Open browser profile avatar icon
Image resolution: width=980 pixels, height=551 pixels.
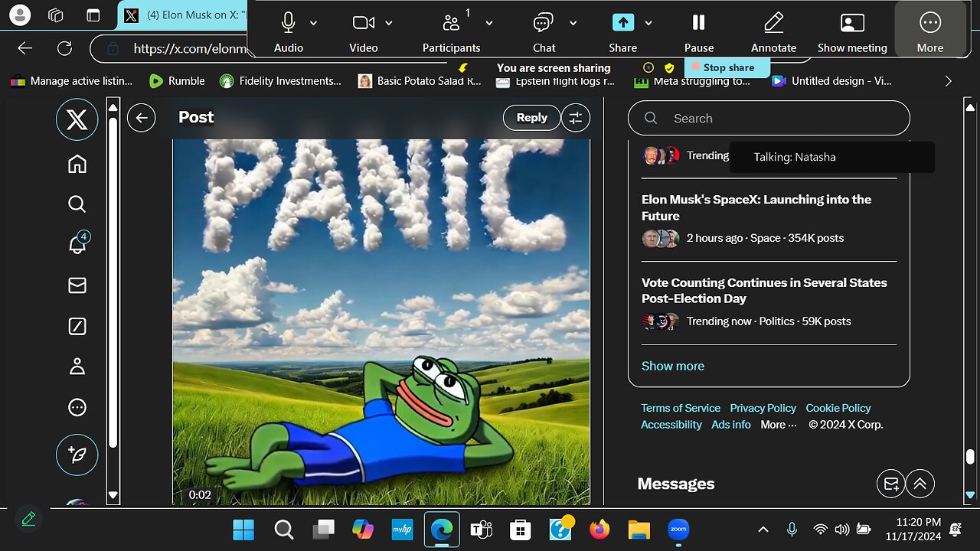[20, 15]
